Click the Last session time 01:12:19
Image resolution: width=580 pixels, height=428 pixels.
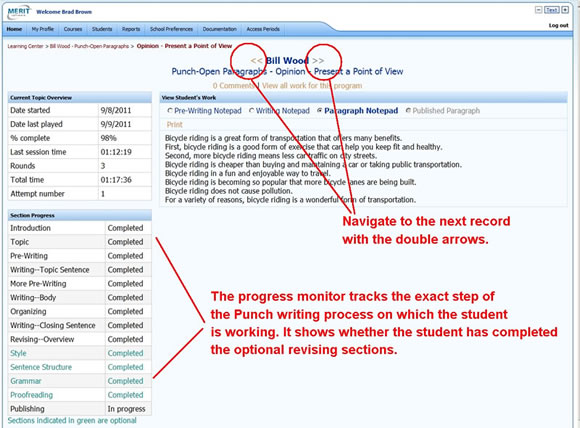pos(116,152)
